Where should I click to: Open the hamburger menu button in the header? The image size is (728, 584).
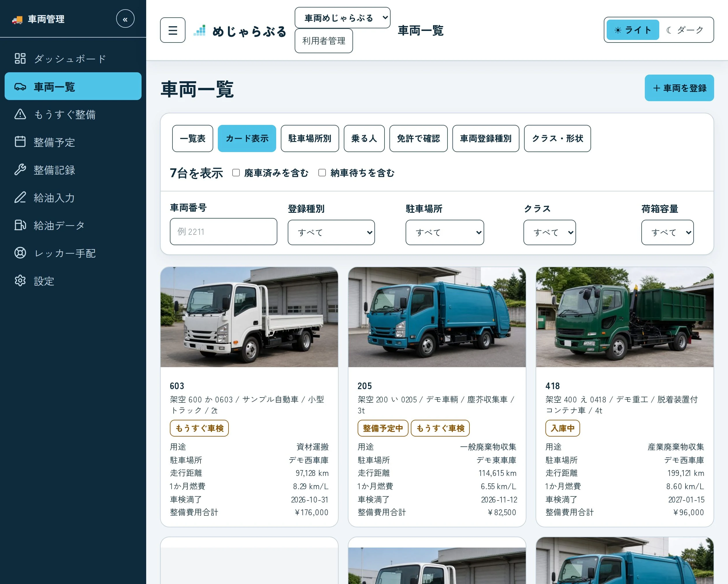(x=172, y=30)
